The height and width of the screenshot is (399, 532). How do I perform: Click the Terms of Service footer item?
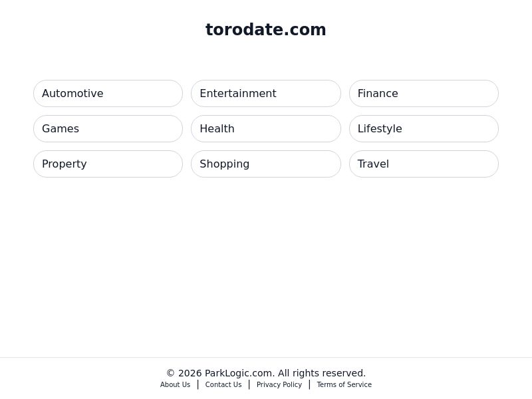(x=344, y=384)
